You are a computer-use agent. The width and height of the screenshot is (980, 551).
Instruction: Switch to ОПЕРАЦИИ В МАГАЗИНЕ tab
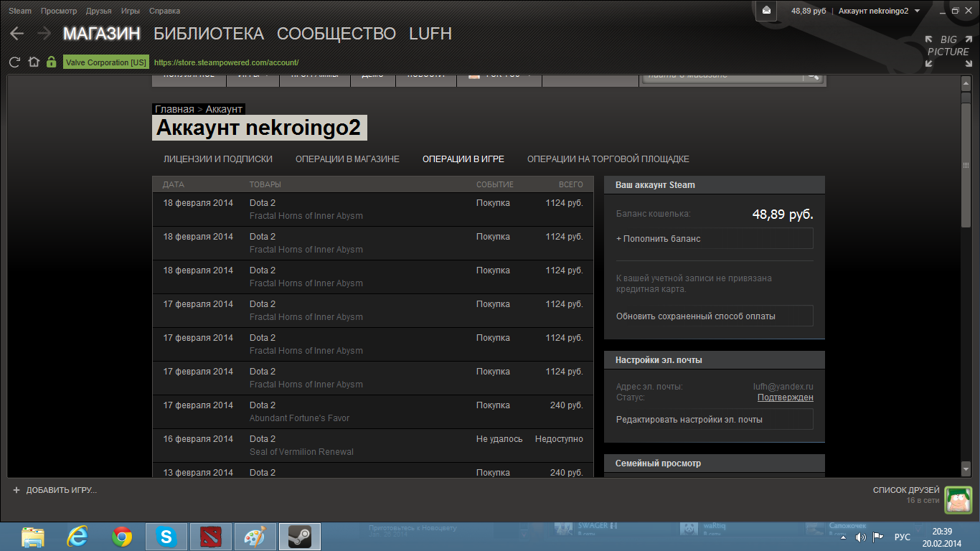(x=347, y=159)
